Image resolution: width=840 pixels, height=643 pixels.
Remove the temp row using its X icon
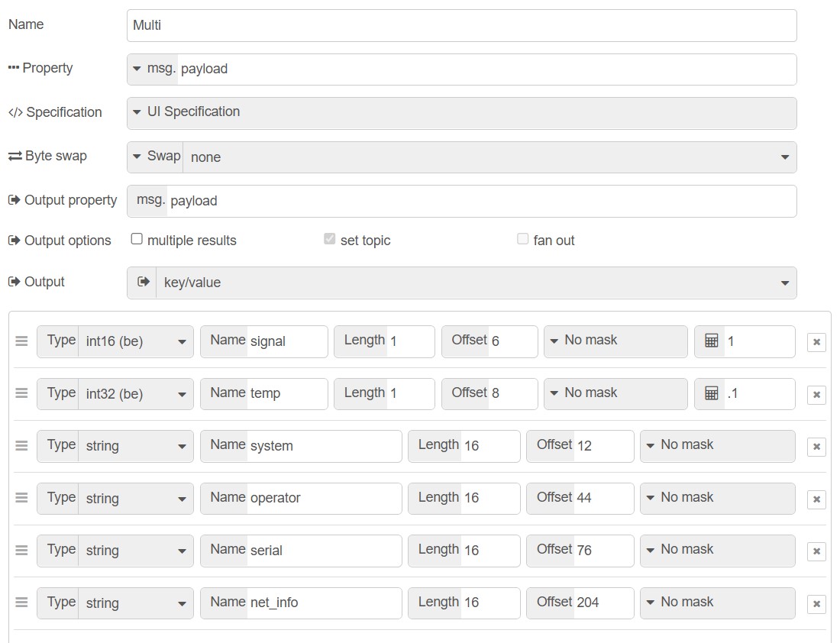tap(816, 395)
